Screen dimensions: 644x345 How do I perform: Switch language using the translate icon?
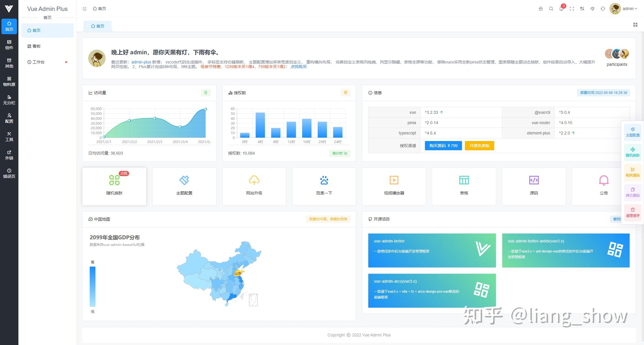click(x=582, y=9)
